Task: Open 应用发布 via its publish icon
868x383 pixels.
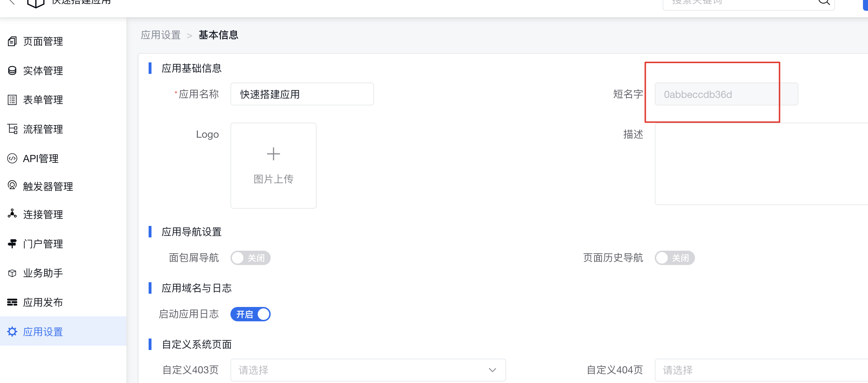Action: coord(12,302)
